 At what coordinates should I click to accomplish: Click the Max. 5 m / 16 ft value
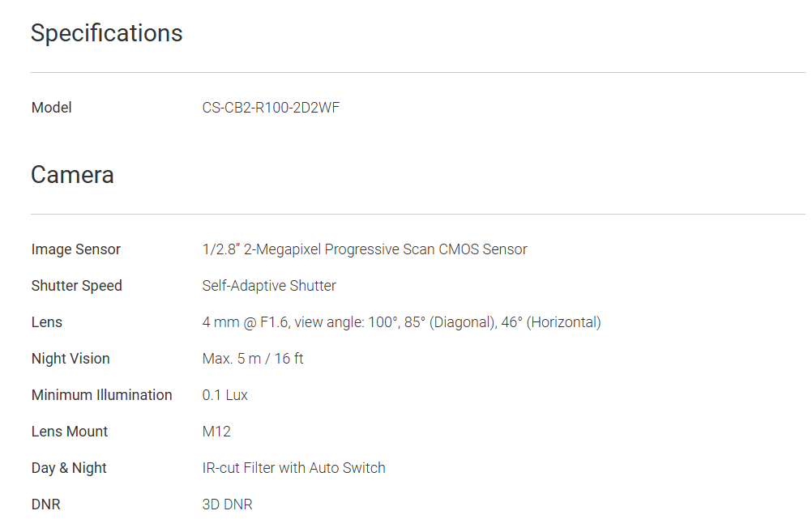pyautogui.click(x=253, y=359)
